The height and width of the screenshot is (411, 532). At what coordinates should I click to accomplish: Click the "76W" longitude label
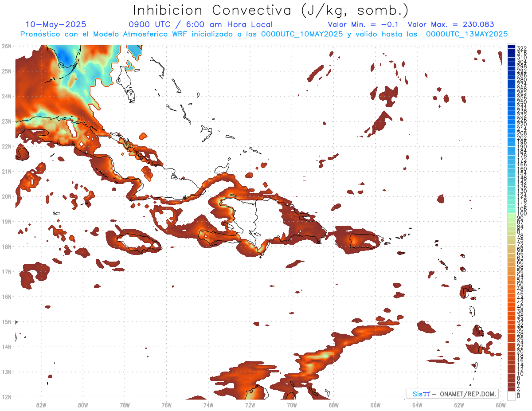[x=166, y=405]
